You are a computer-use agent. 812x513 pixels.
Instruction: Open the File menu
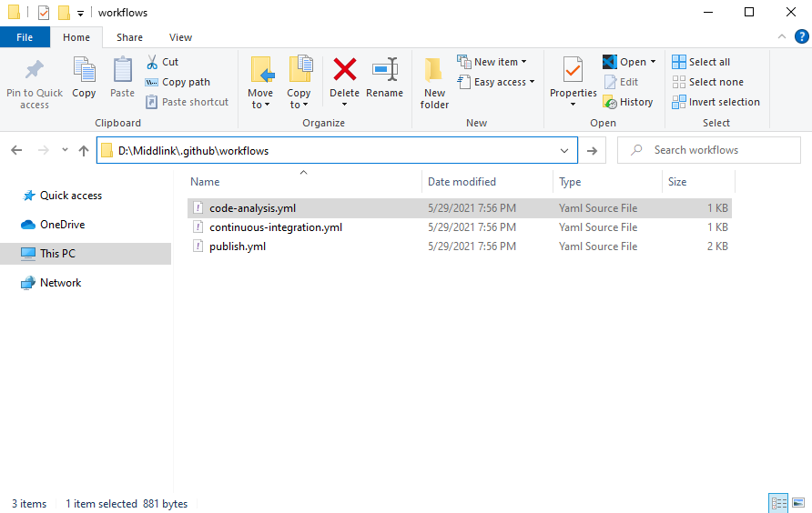(x=25, y=37)
